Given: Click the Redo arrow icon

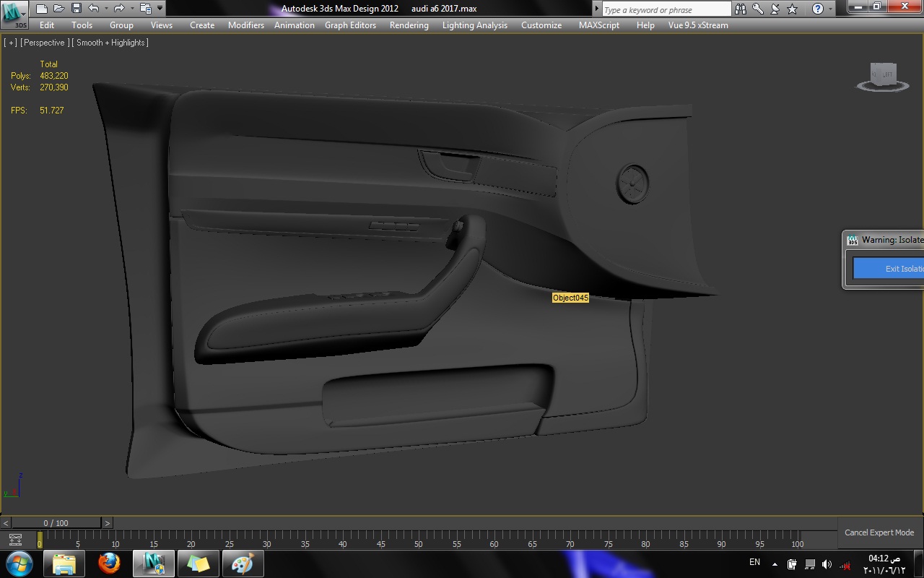Looking at the screenshot, I should point(119,9).
